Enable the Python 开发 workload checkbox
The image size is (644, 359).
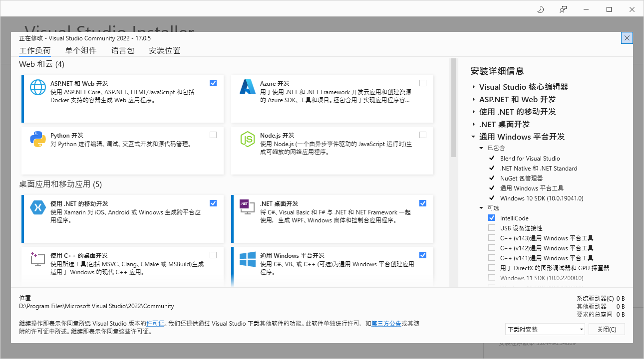pos(213,135)
